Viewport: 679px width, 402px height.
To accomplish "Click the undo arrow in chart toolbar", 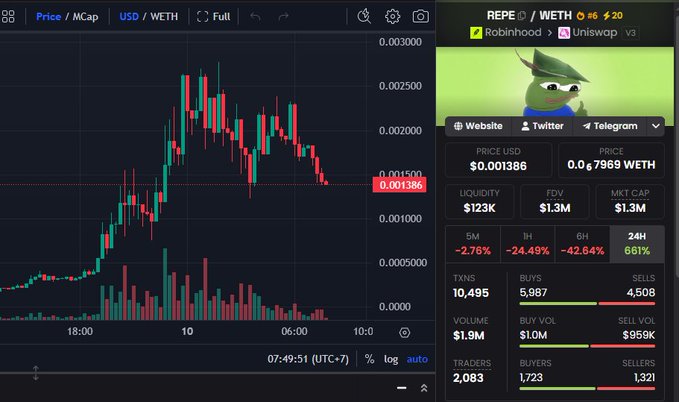I will (255, 16).
